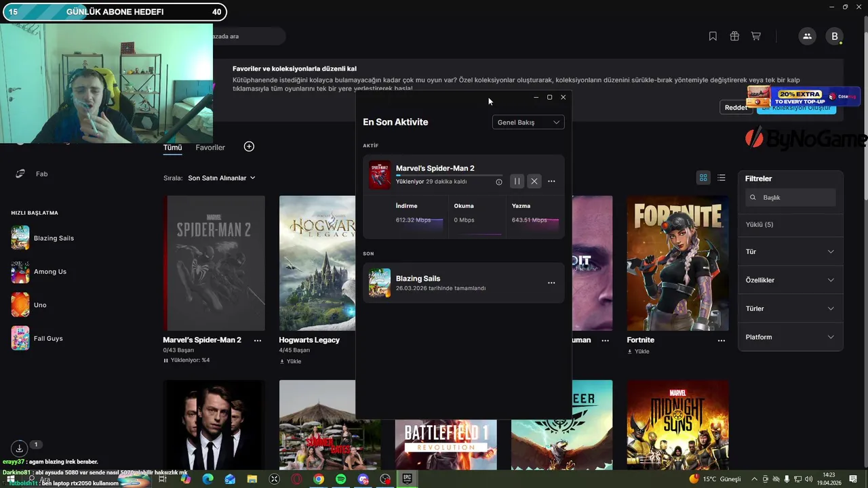The width and height of the screenshot is (868, 488).
Task: Quick launch Among Us from sidebar
Action: click(x=39, y=272)
